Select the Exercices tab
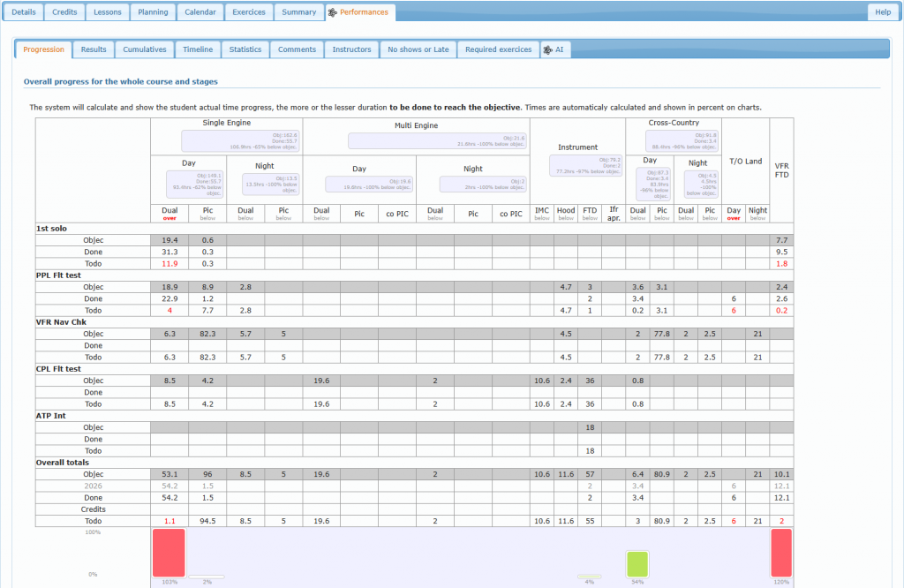Screen dimensions: 904x588 [x=249, y=12]
